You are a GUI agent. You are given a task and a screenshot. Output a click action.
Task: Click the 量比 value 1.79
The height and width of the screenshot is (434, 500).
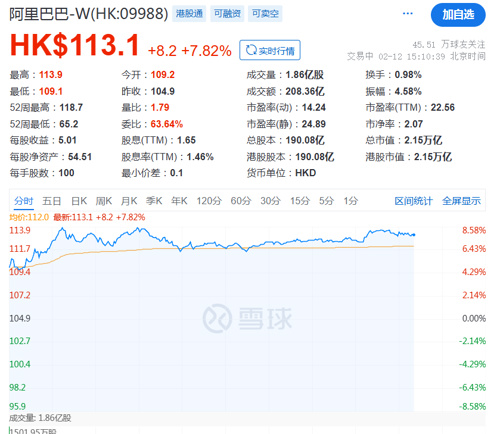point(160,108)
